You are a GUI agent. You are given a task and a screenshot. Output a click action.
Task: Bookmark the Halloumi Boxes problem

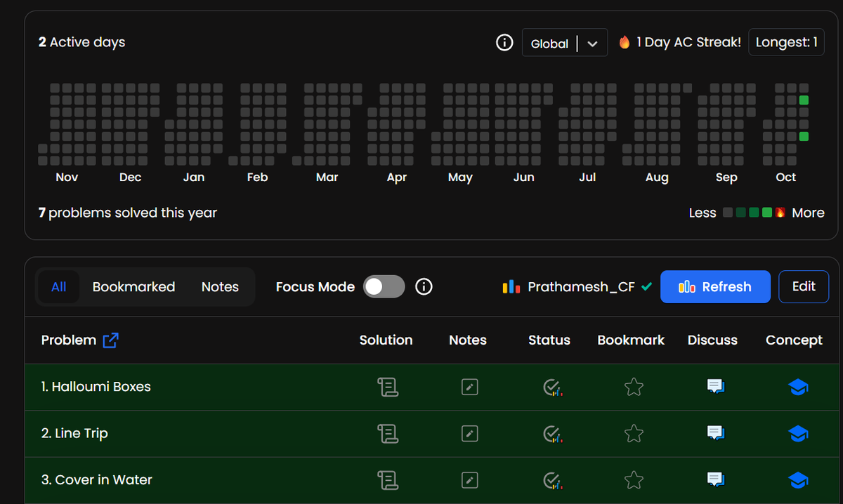(634, 387)
